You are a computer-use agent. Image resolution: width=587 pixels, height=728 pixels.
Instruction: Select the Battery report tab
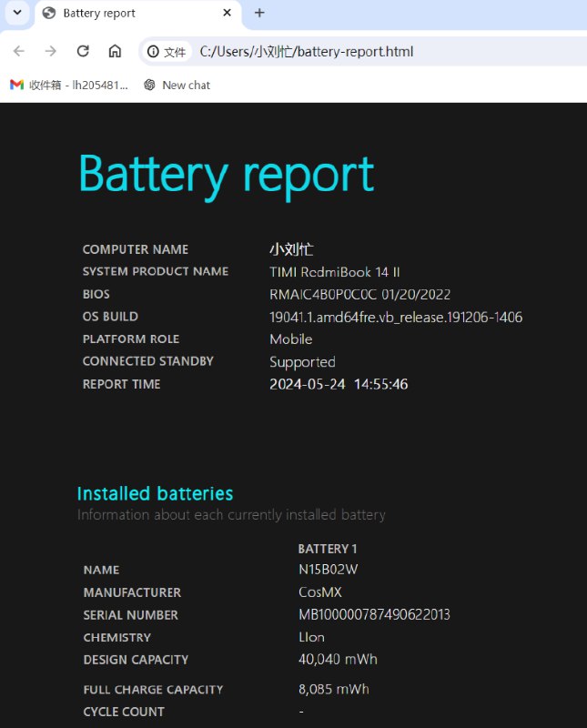(138, 13)
